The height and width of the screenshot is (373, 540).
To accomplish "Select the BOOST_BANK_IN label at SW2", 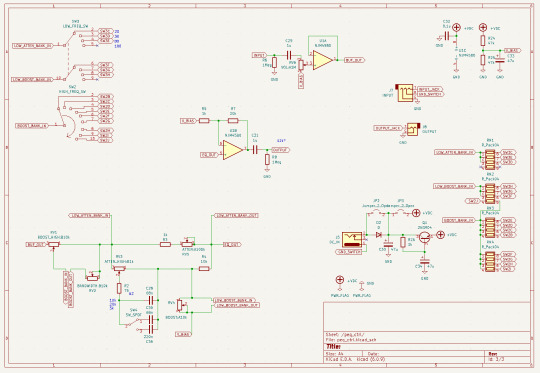I will click(x=31, y=126).
